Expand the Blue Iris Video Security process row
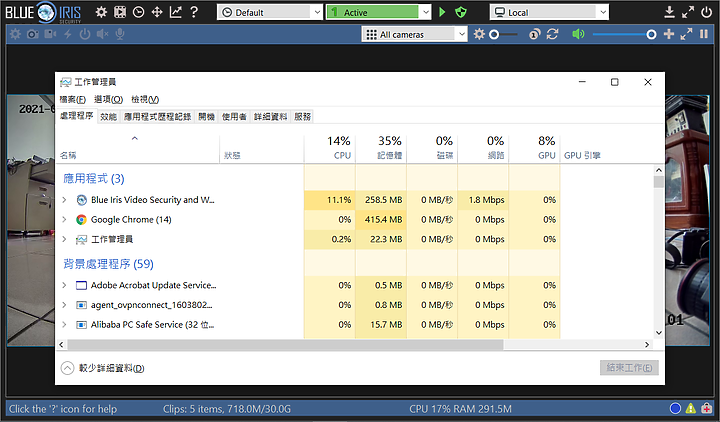Image resolution: width=720 pixels, height=422 pixels. [64, 200]
